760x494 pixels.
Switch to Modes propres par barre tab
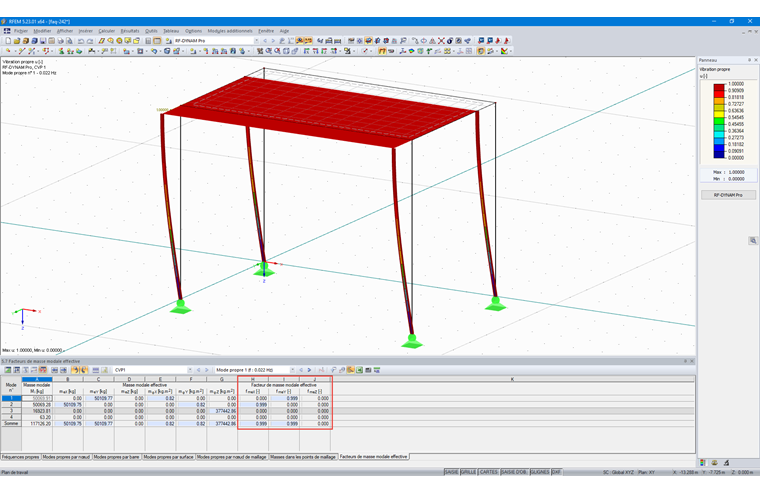[x=117, y=457]
